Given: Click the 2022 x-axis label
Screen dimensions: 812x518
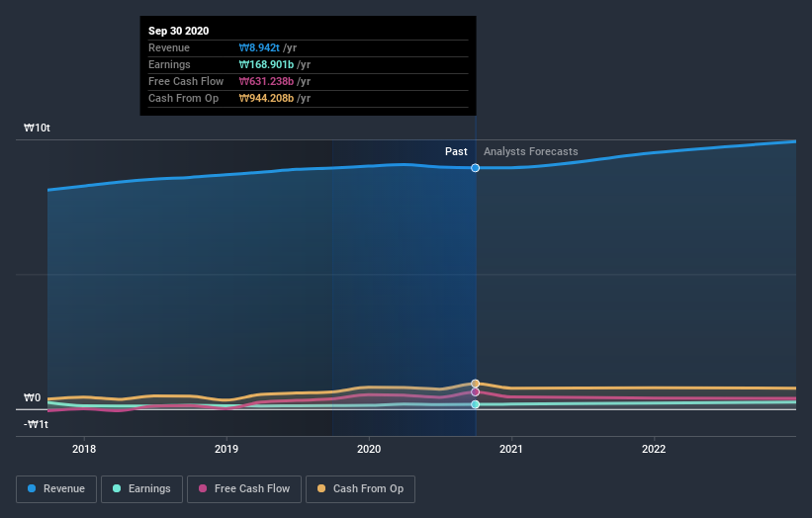Looking at the screenshot, I should [x=654, y=449].
